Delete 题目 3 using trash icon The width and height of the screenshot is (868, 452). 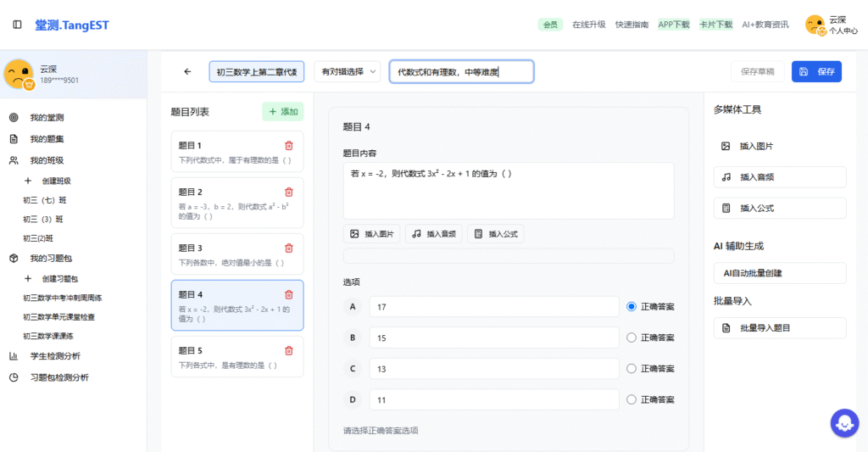tap(289, 248)
